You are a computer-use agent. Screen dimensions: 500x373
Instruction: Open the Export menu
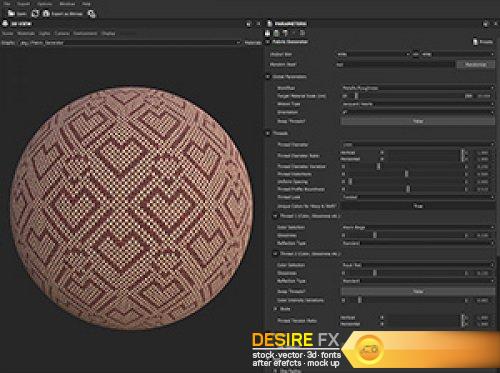pyautogui.click(x=23, y=4)
